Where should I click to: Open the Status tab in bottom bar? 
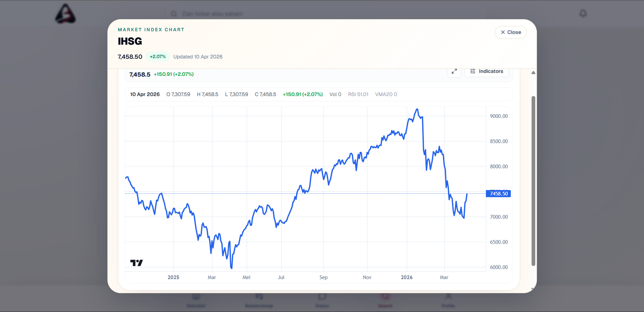tap(322, 300)
